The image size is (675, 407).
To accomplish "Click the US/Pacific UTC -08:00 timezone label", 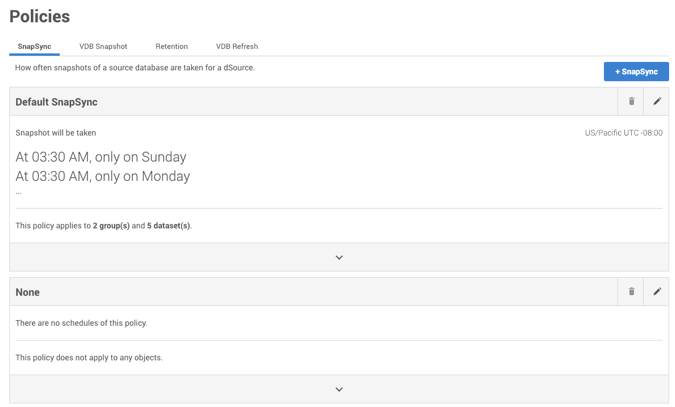I will point(623,133).
